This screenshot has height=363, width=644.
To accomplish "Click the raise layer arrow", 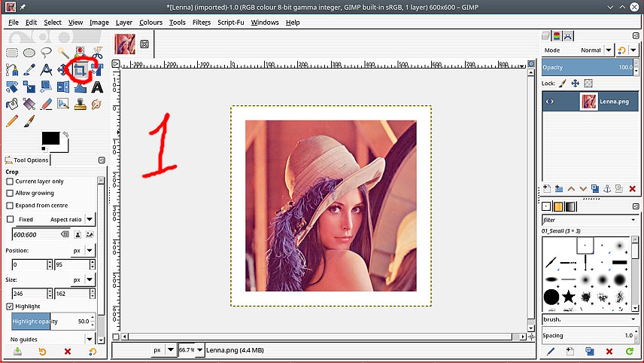I will 571,189.
